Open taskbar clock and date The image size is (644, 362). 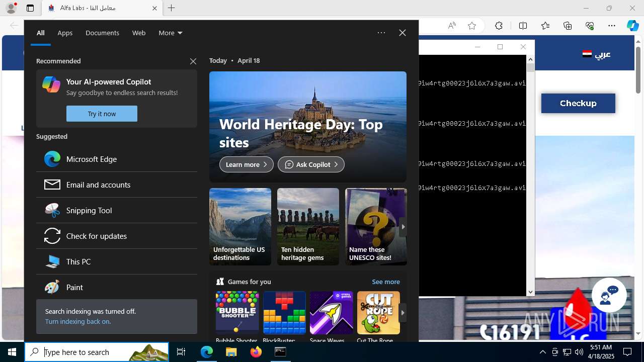(602, 352)
